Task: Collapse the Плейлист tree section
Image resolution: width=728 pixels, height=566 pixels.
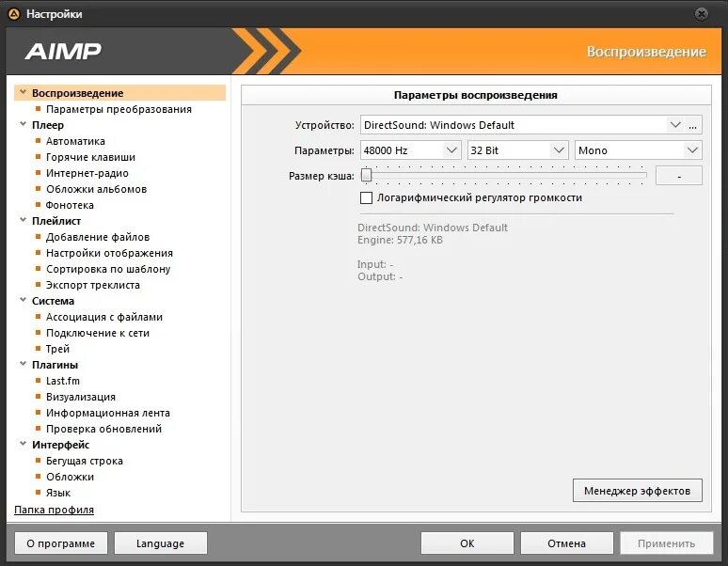Action: (23, 220)
